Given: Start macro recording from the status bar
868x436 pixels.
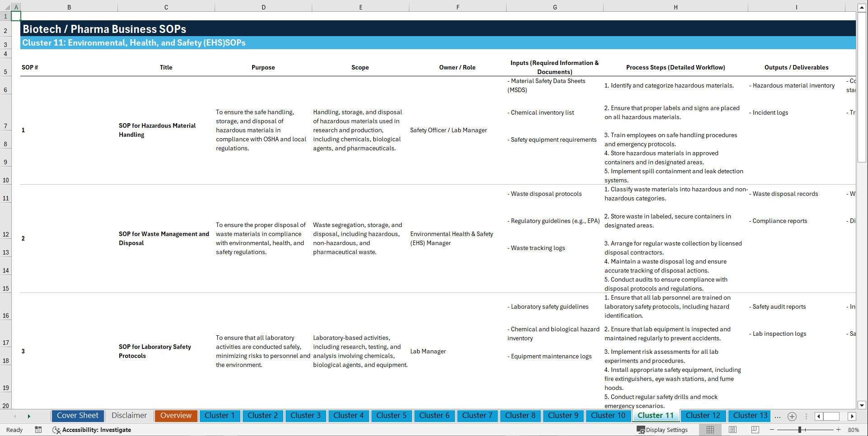Looking at the screenshot, I should click(38, 430).
